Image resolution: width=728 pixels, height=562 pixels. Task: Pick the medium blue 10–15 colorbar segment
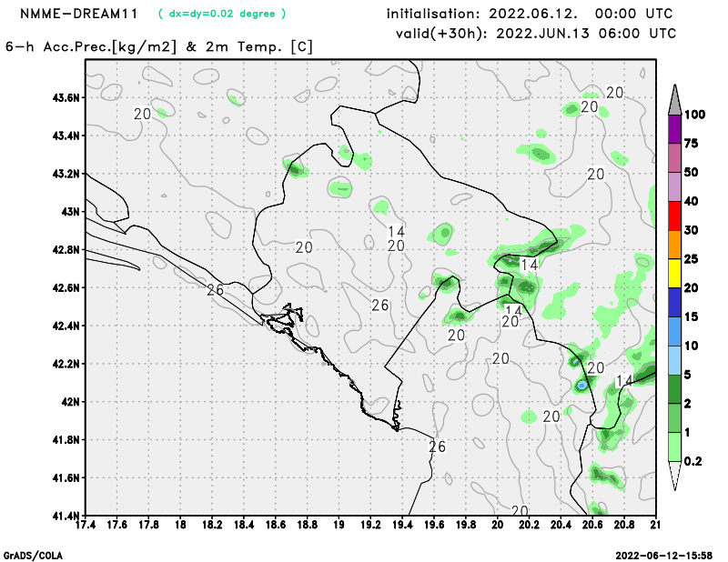coord(674,331)
